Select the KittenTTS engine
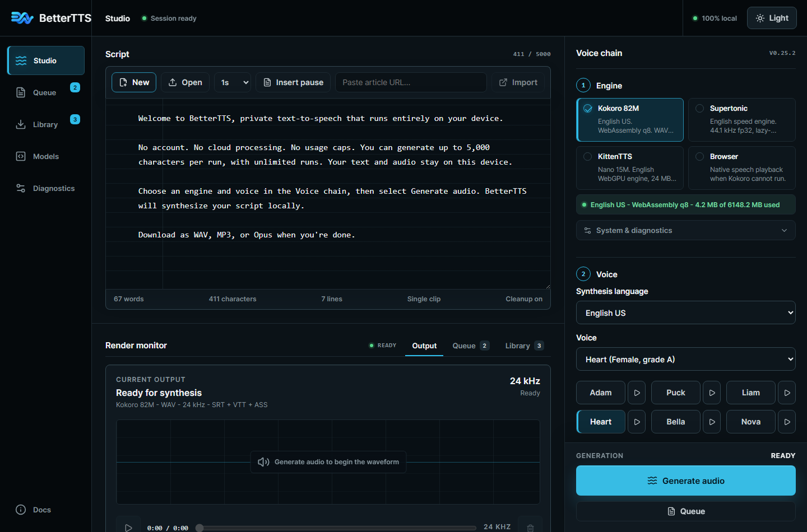Screen dimensions: 807x532 coord(630,168)
